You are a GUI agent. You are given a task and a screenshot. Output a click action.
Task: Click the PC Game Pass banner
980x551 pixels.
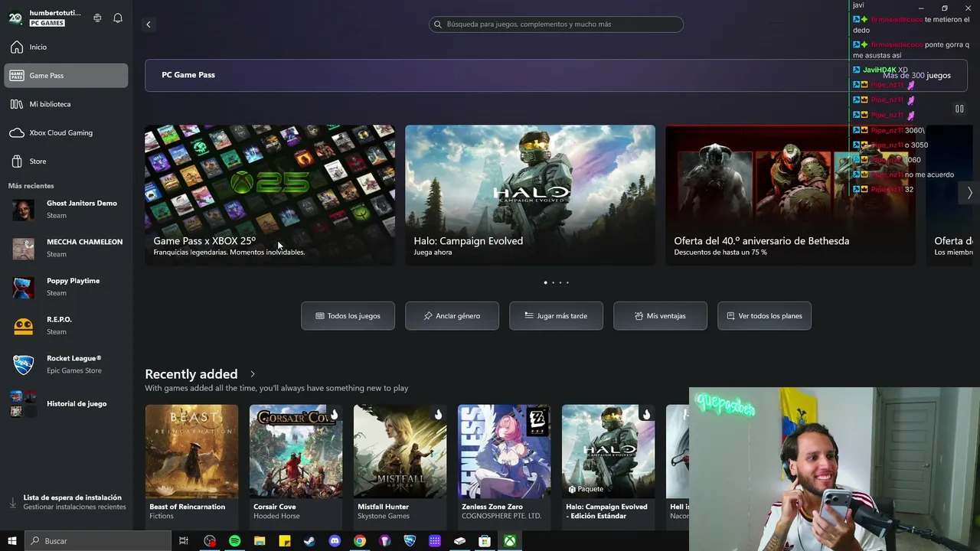click(556, 75)
